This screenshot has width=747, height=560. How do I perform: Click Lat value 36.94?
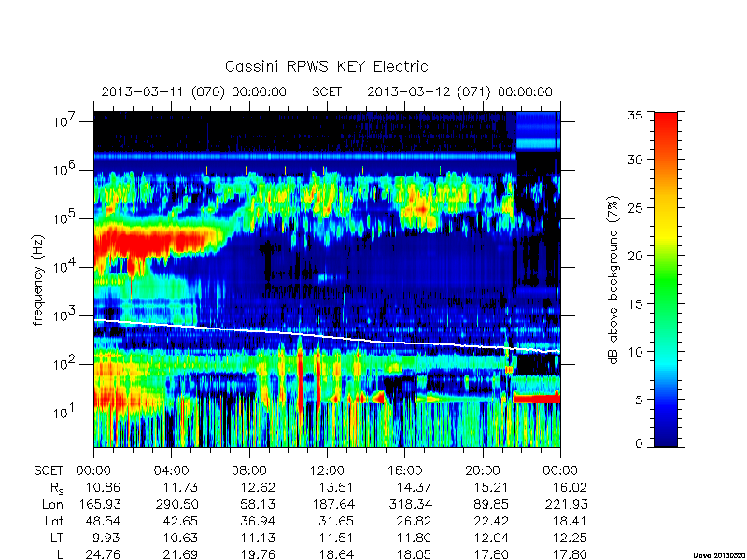[x=259, y=522]
